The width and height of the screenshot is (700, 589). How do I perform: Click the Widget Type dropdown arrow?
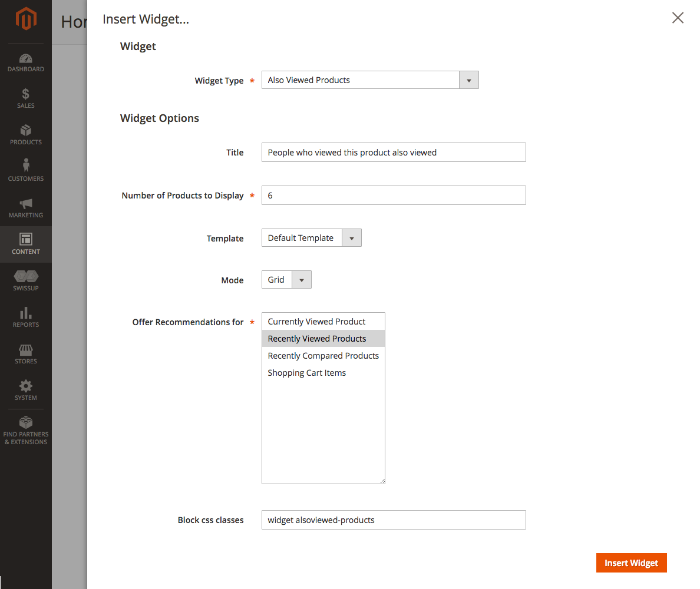(x=469, y=80)
